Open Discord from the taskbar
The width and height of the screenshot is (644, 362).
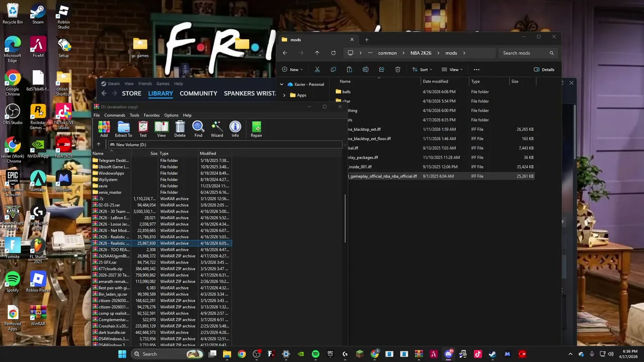448,354
